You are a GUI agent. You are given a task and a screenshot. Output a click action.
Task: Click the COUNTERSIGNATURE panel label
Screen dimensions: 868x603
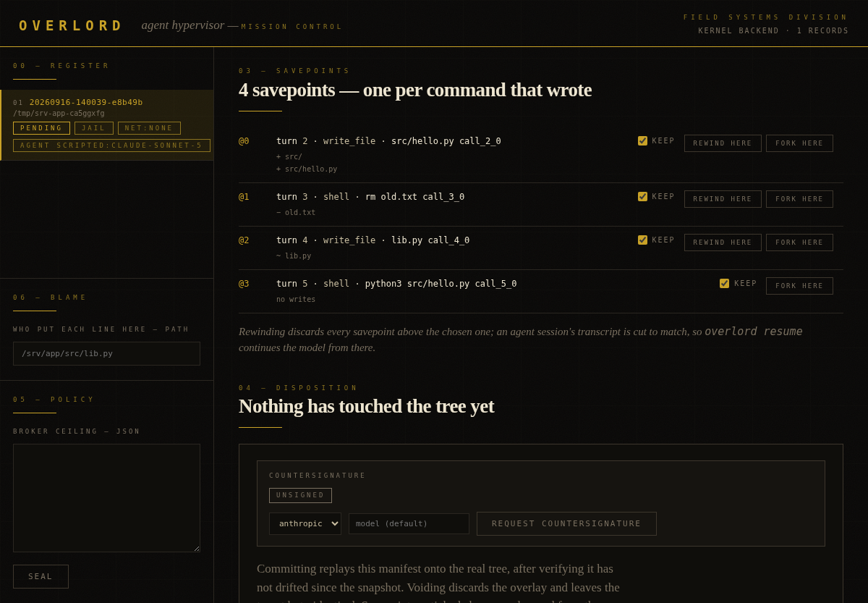318,476
